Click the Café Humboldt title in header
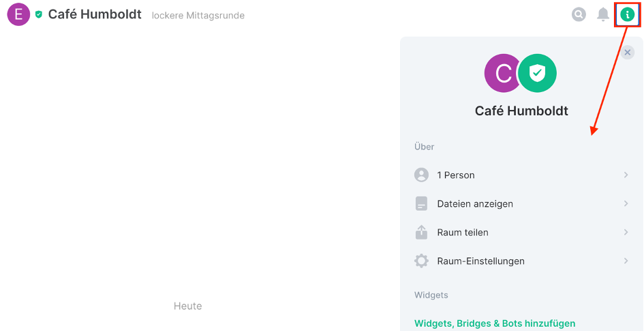The height and width of the screenshot is (331, 644). click(x=95, y=14)
